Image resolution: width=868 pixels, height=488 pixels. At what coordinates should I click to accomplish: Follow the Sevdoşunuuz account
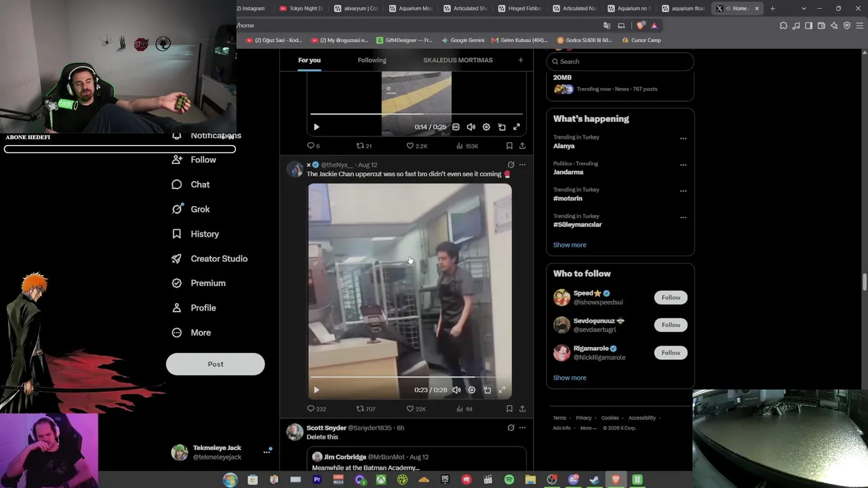(671, 325)
